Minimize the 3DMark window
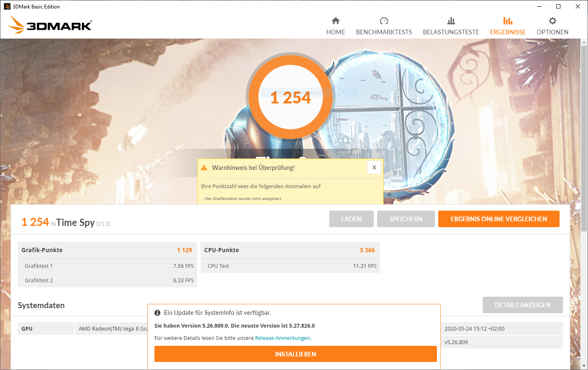The image size is (588, 370). (x=539, y=6)
